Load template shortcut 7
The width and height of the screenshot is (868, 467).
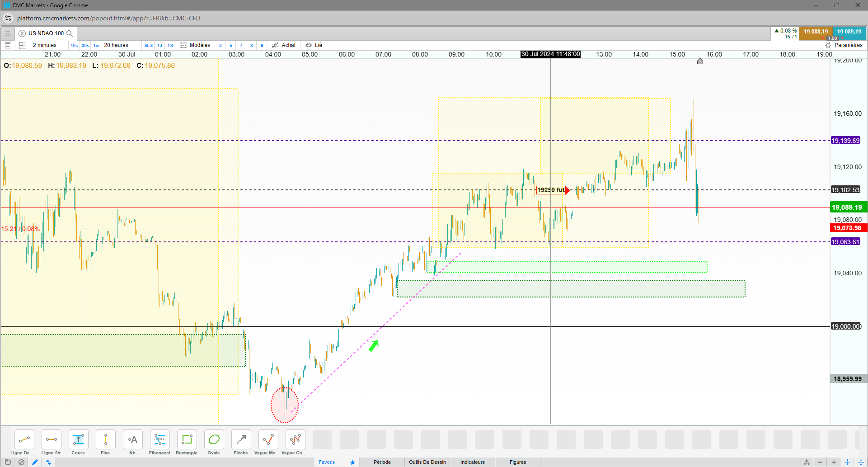click(241, 45)
